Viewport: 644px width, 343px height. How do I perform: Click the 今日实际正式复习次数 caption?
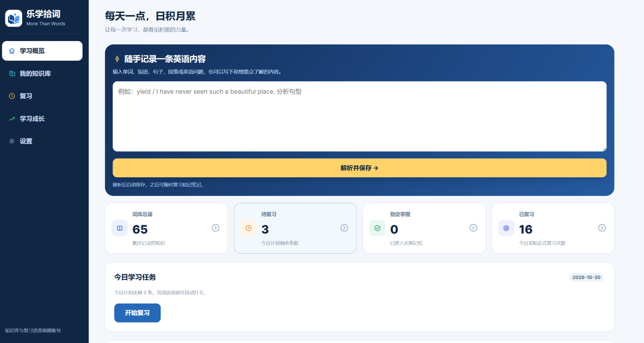[x=542, y=243]
